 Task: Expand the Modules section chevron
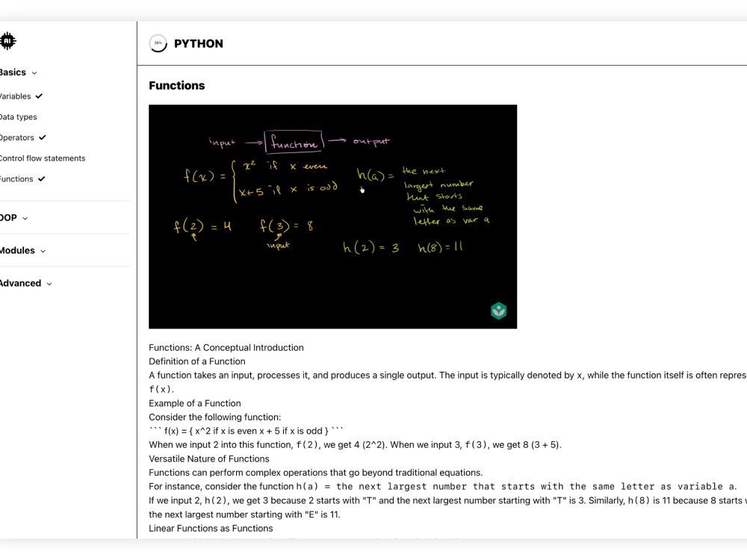click(43, 251)
